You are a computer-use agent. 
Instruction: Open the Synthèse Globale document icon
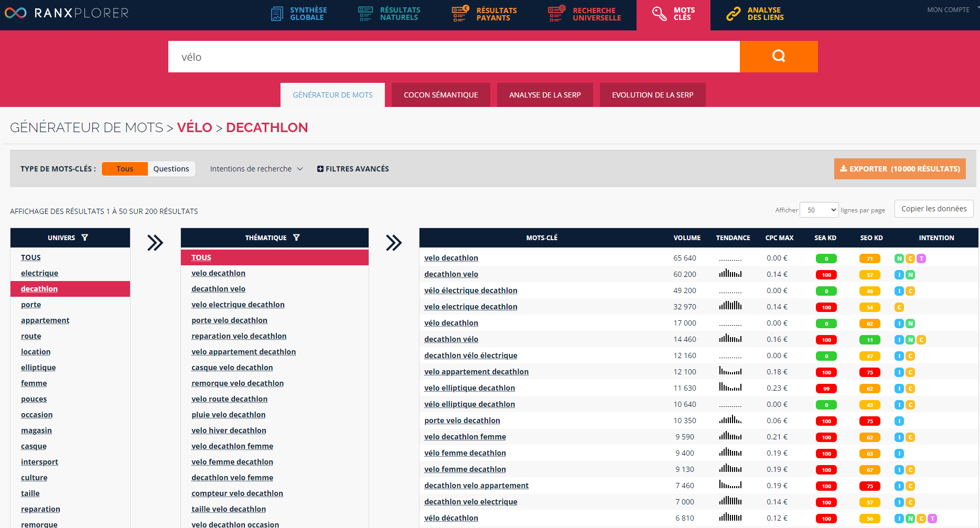point(277,14)
